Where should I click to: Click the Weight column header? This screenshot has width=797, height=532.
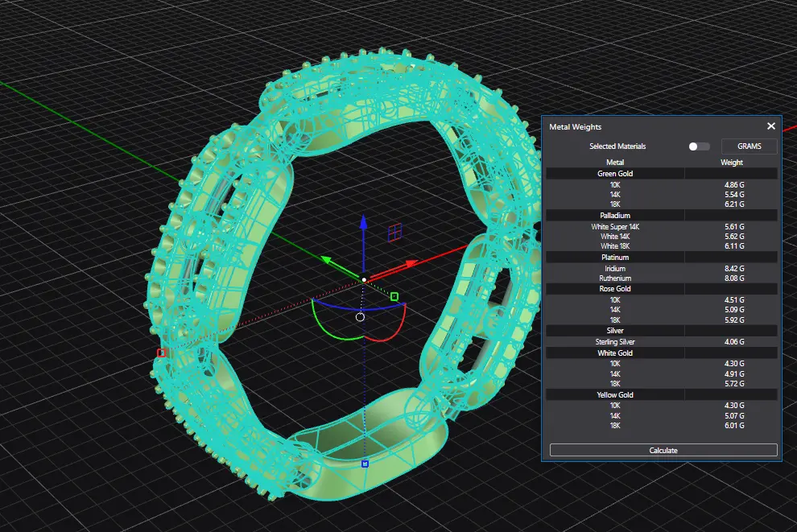pyautogui.click(x=732, y=163)
